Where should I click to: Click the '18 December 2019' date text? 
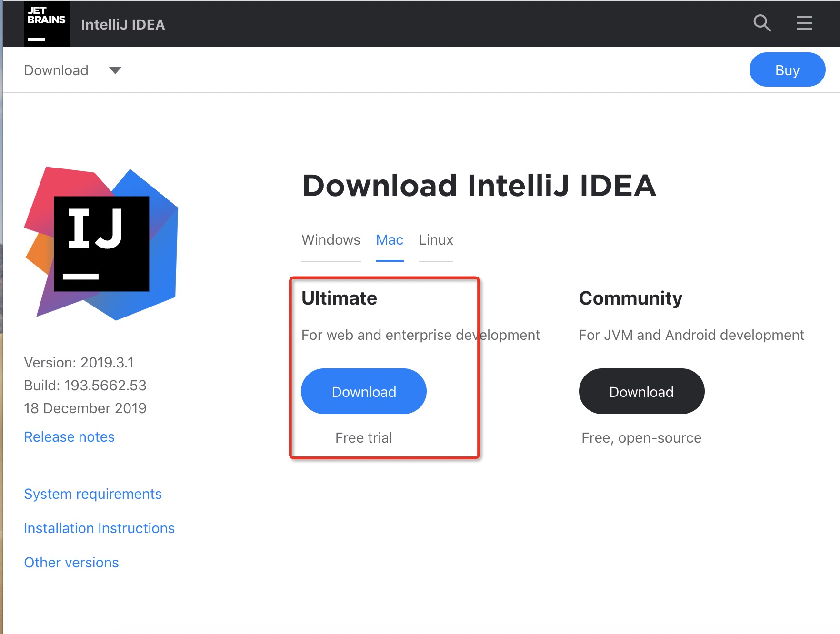pyautogui.click(x=85, y=408)
